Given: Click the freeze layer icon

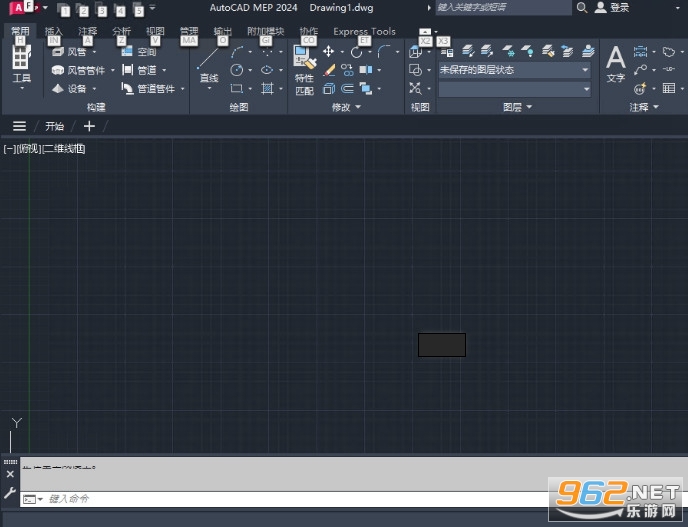Looking at the screenshot, I should 507,52.
